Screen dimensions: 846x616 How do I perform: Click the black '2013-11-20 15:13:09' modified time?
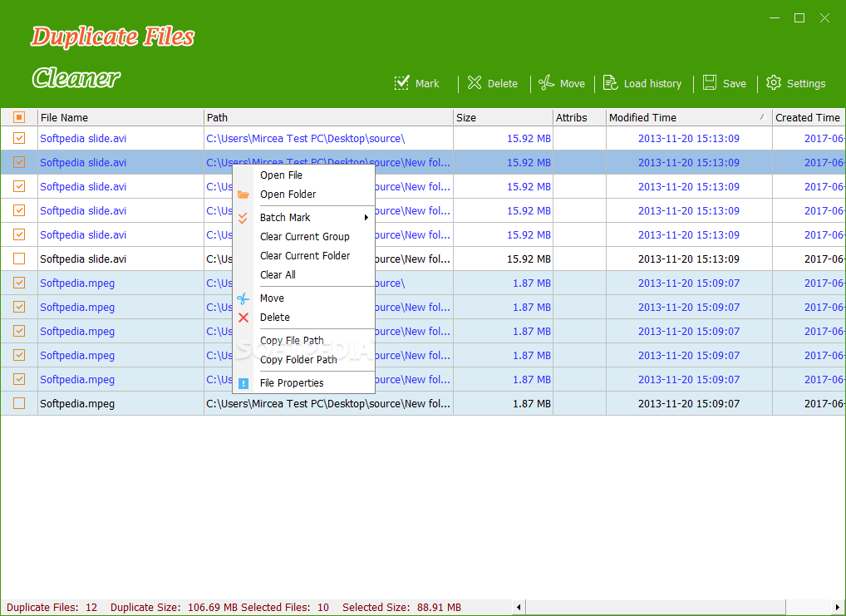point(688,259)
